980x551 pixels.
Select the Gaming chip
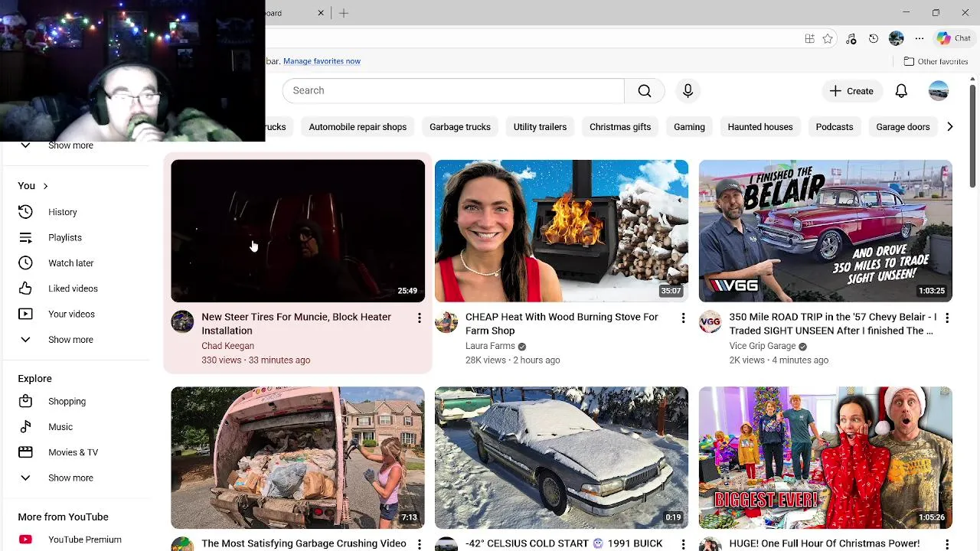[689, 127]
